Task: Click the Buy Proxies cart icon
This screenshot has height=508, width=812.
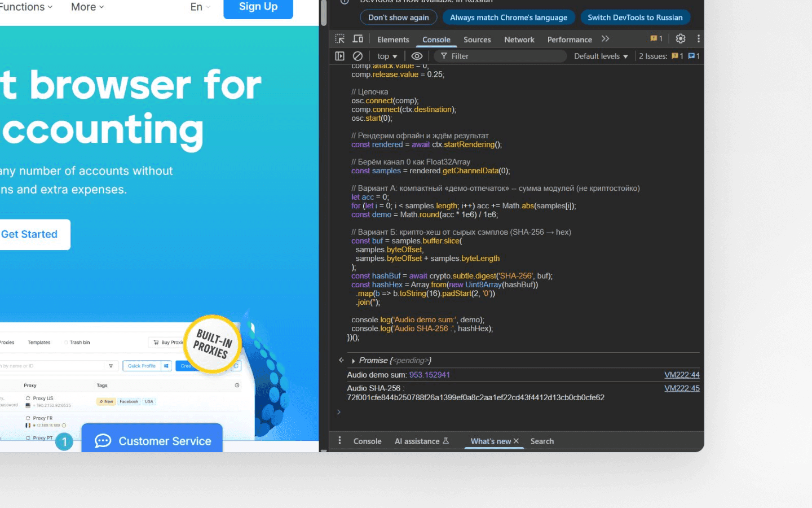Action: pyautogui.click(x=156, y=343)
